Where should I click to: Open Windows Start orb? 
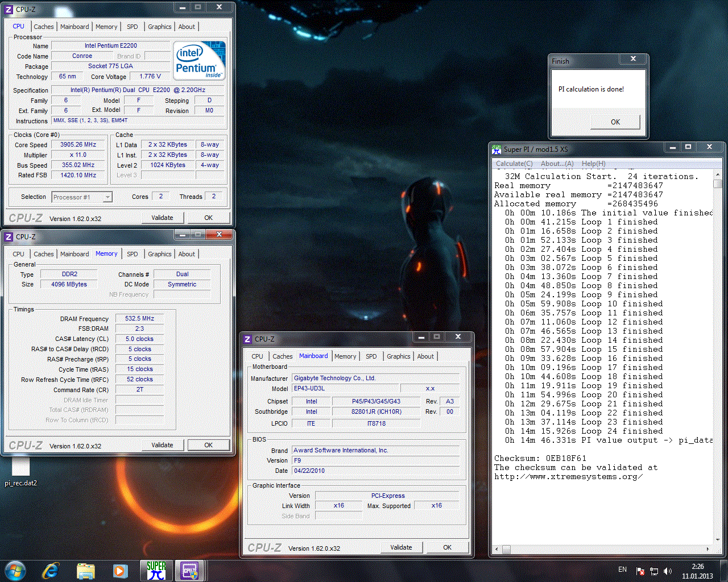(15, 571)
